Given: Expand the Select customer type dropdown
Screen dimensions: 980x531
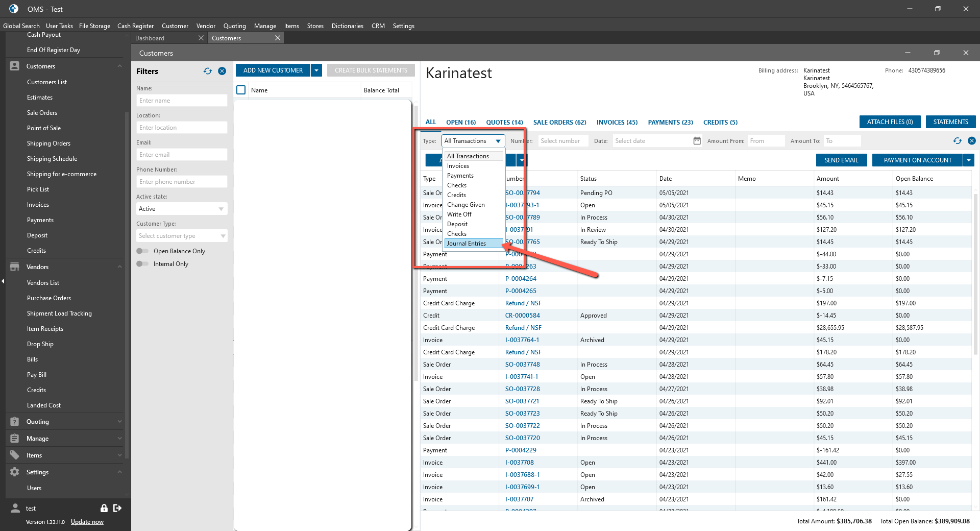Looking at the screenshot, I should coord(181,236).
